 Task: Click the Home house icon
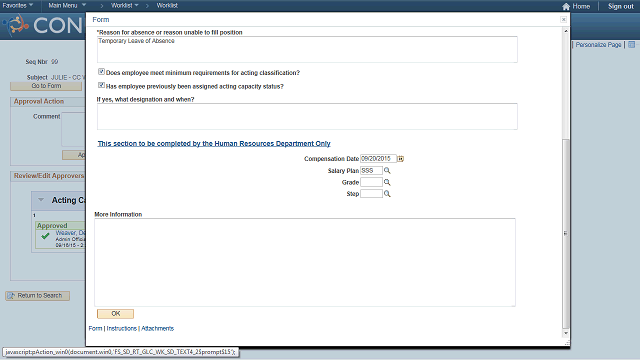[566, 6]
